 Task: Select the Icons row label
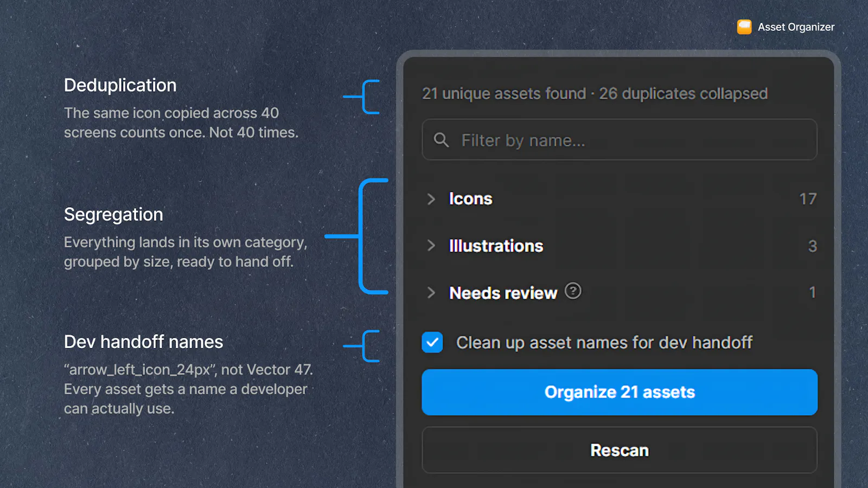pyautogui.click(x=470, y=199)
